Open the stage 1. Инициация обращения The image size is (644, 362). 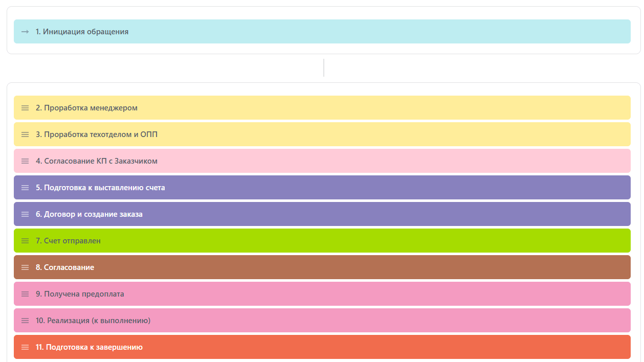[x=82, y=32]
